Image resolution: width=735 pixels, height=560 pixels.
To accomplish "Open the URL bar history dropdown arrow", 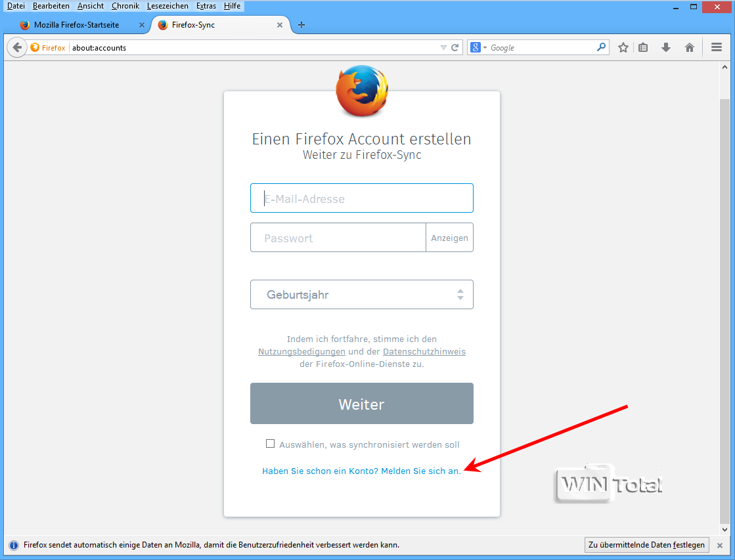I will (x=443, y=47).
